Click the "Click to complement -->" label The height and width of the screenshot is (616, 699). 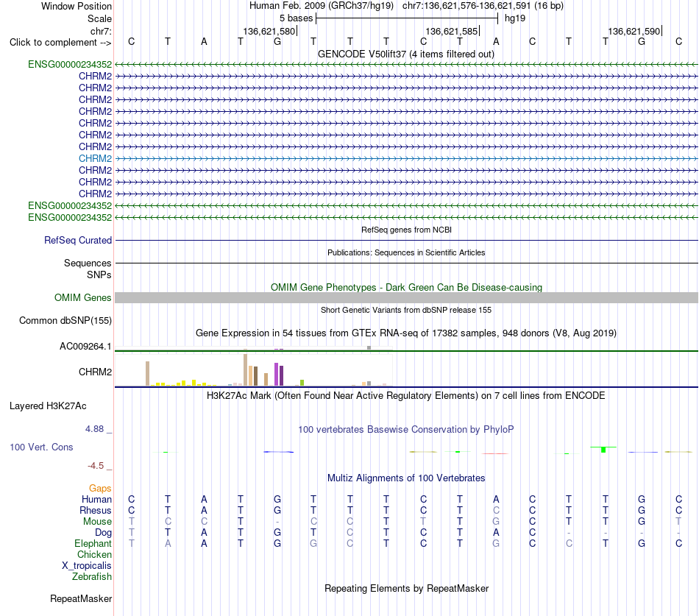pos(60,43)
